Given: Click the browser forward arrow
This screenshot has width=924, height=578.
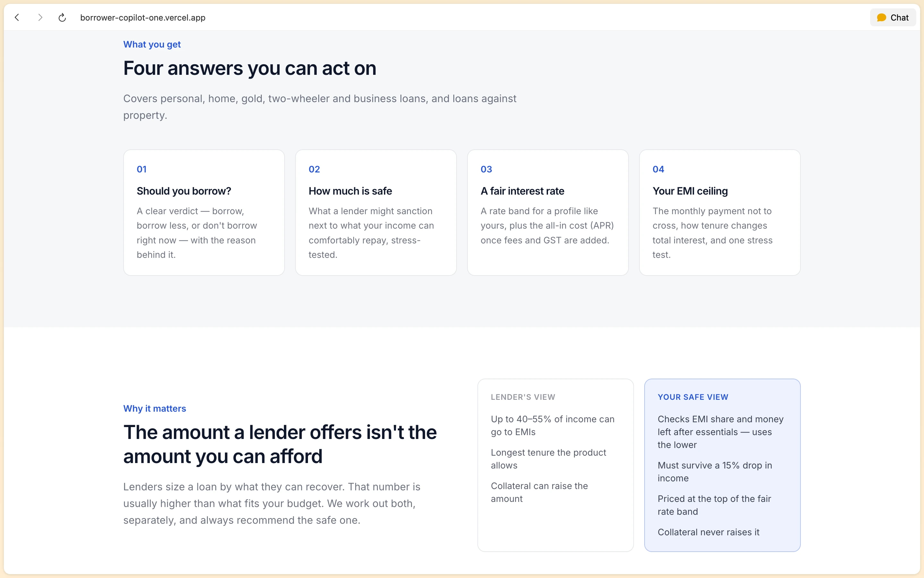Looking at the screenshot, I should [40, 18].
